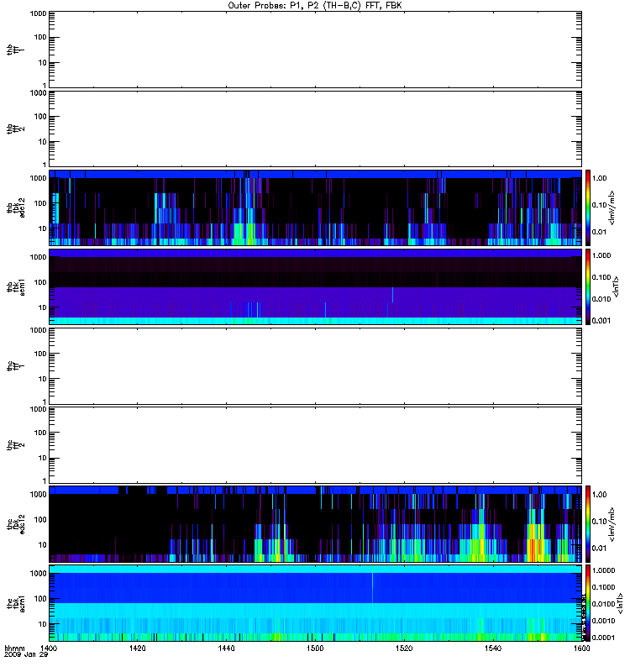Click the plot title 'Outer Probes: P1, P2 (TH-B,C) FFT, FBK'
Image resolution: width=630 pixels, height=672 pixels.
(x=315, y=6)
